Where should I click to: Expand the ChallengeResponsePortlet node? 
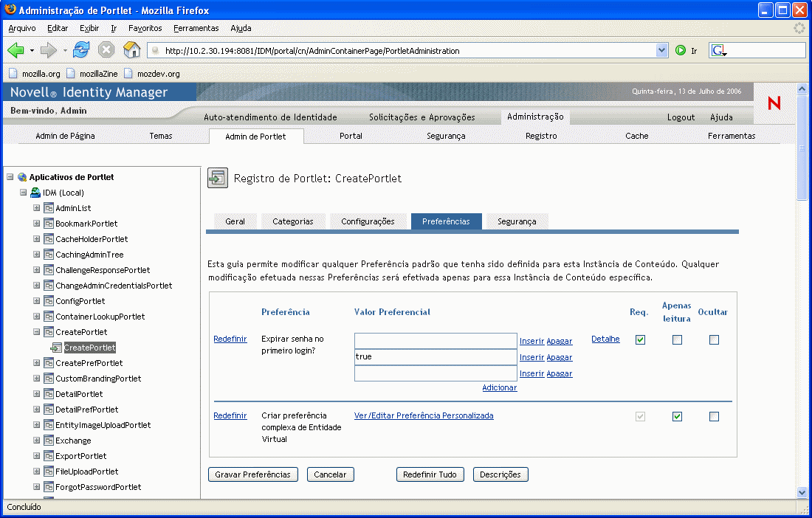(x=36, y=270)
